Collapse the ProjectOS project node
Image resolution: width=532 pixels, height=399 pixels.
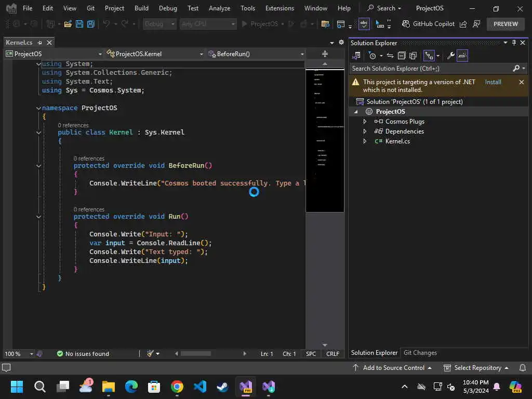355,112
